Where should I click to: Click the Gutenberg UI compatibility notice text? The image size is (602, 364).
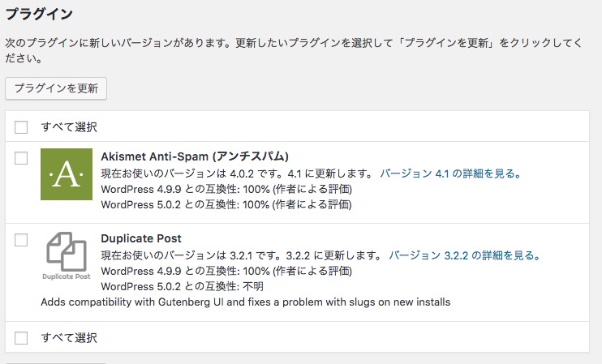(245, 302)
